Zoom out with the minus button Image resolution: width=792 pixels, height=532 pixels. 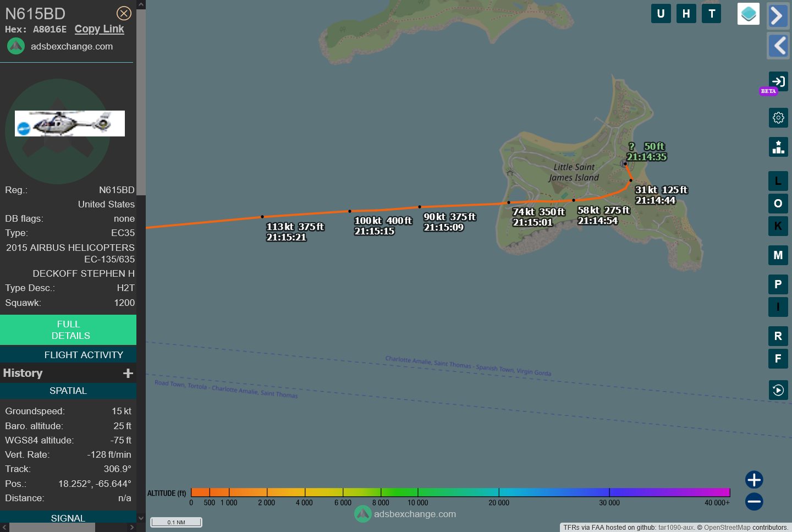click(754, 501)
